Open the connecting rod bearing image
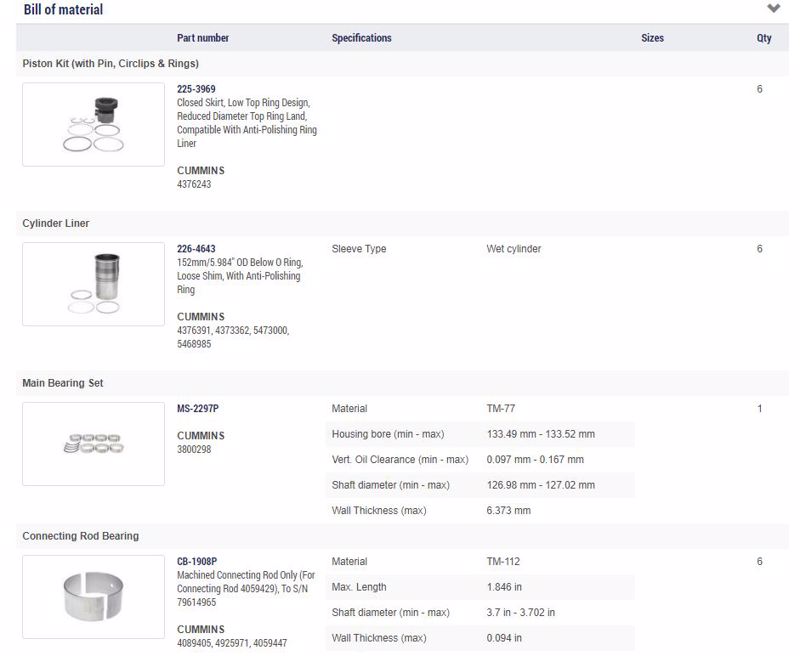This screenshot has height=656, width=800. click(93, 597)
